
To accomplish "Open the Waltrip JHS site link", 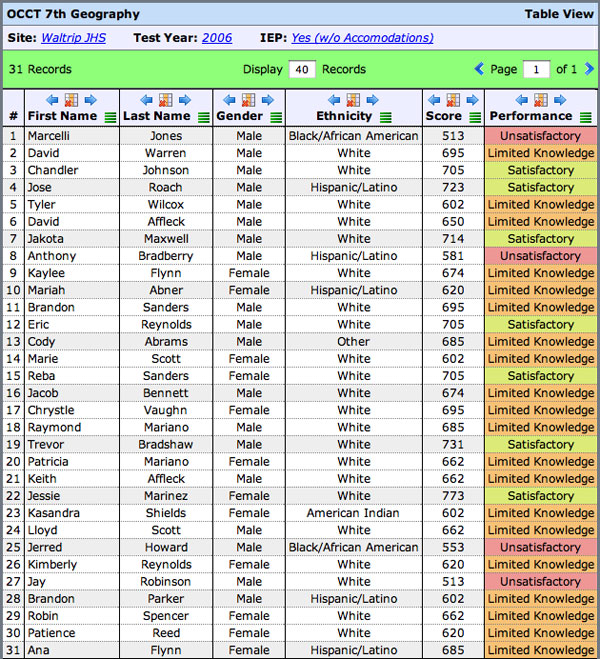I will [74, 38].
